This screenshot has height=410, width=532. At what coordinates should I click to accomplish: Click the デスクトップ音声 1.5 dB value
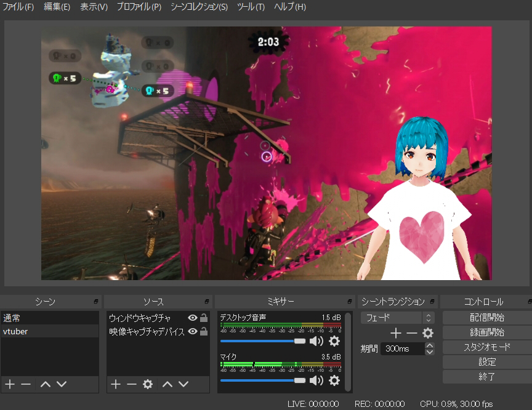click(331, 318)
